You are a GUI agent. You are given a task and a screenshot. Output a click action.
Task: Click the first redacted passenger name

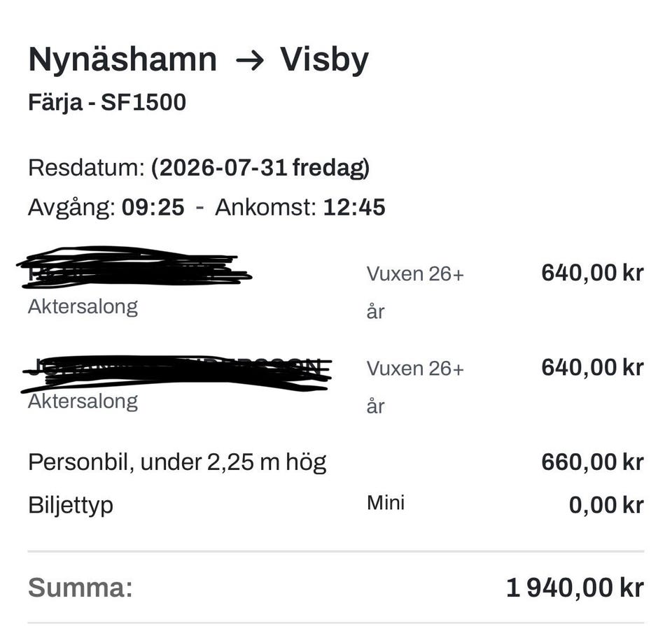[x=134, y=266]
